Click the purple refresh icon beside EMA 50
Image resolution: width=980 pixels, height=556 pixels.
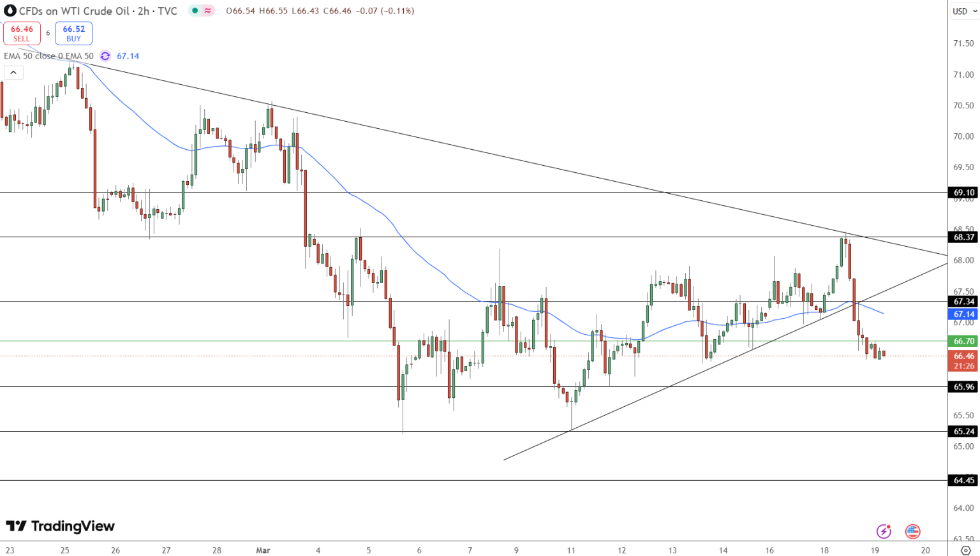click(105, 56)
